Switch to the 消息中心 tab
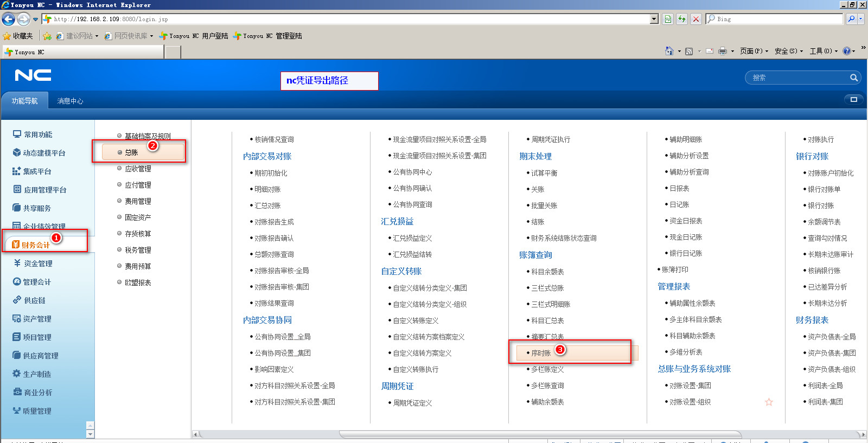The image size is (868, 443). click(x=70, y=101)
